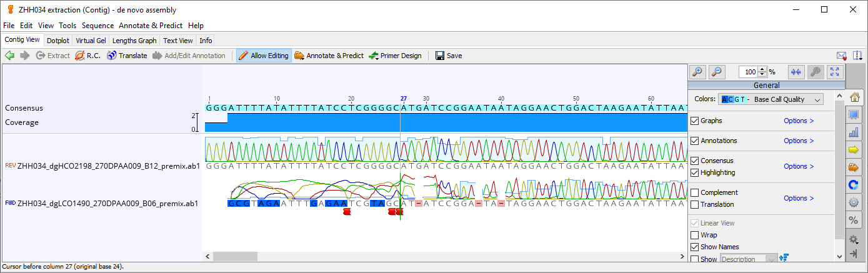Enable the Translation checkbox
The width and height of the screenshot is (868, 273).
coord(694,204)
